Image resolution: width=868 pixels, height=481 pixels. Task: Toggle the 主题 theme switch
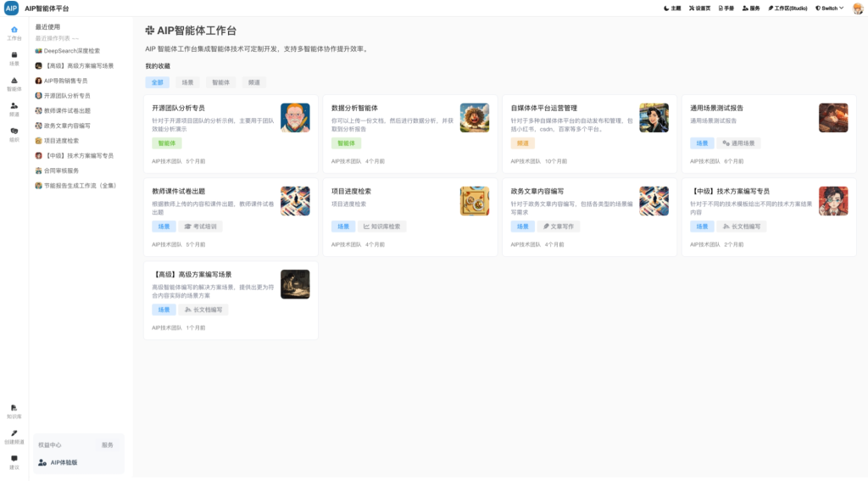pyautogui.click(x=671, y=8)
